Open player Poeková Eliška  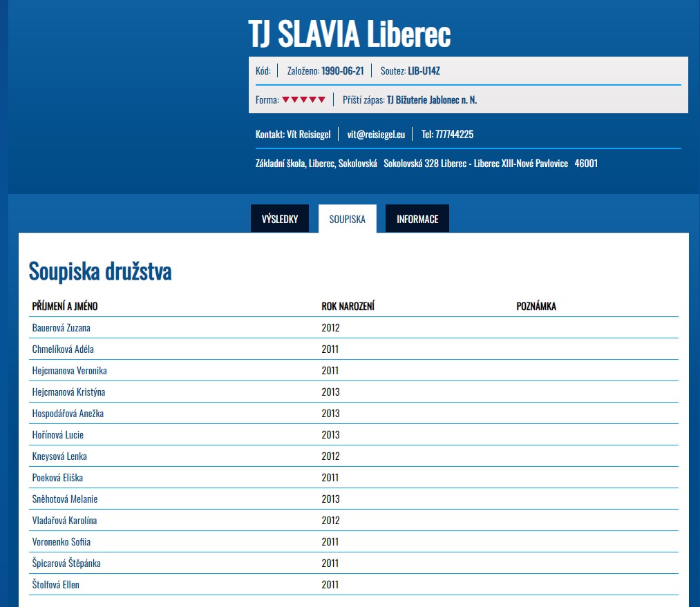(x=57, y=478)
